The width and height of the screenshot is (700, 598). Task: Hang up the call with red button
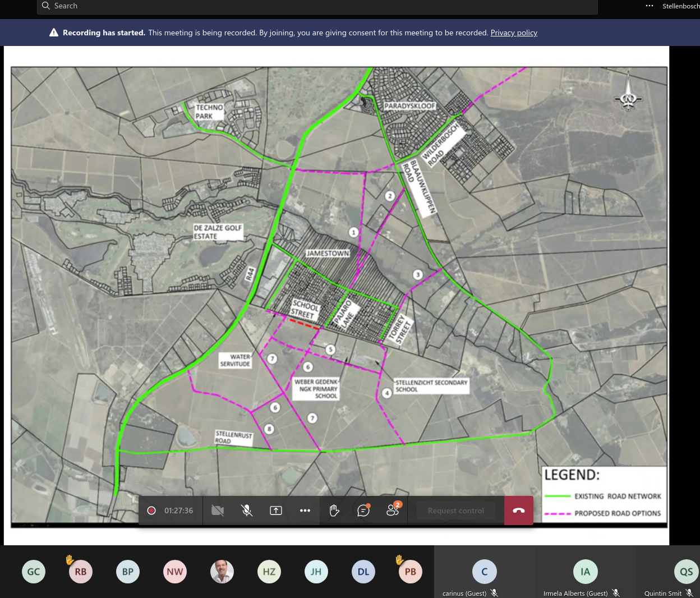(518, 510)
